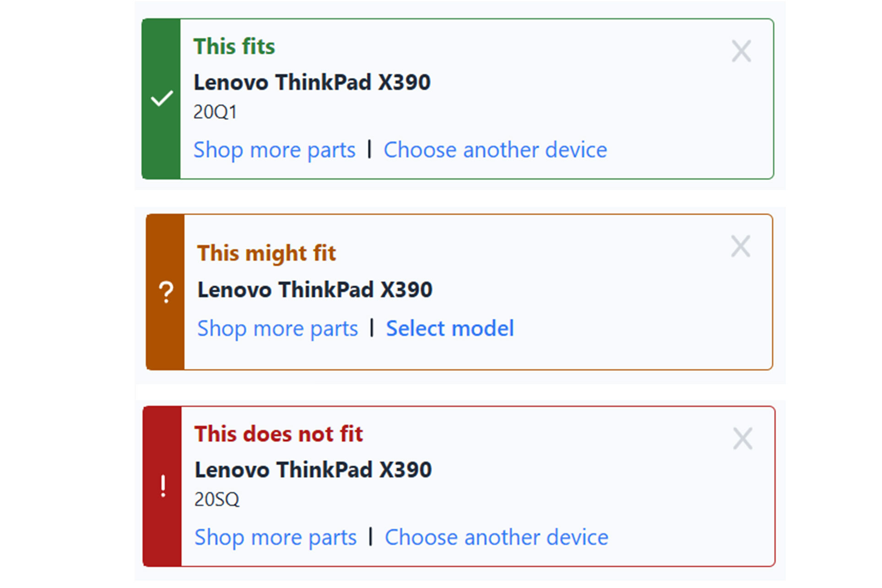Click the orange question mark icon

(x=166, y=292)
